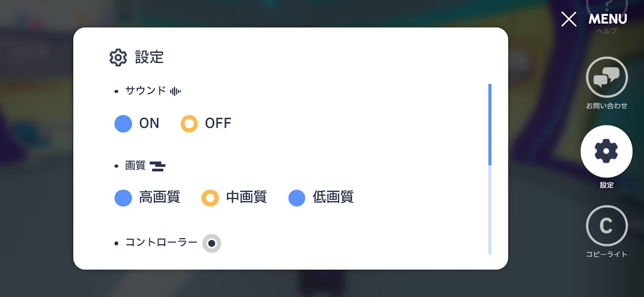Open the お問い合わせ chat bubble icon
Screen dimensions: 644x297
tap(607, 77)
